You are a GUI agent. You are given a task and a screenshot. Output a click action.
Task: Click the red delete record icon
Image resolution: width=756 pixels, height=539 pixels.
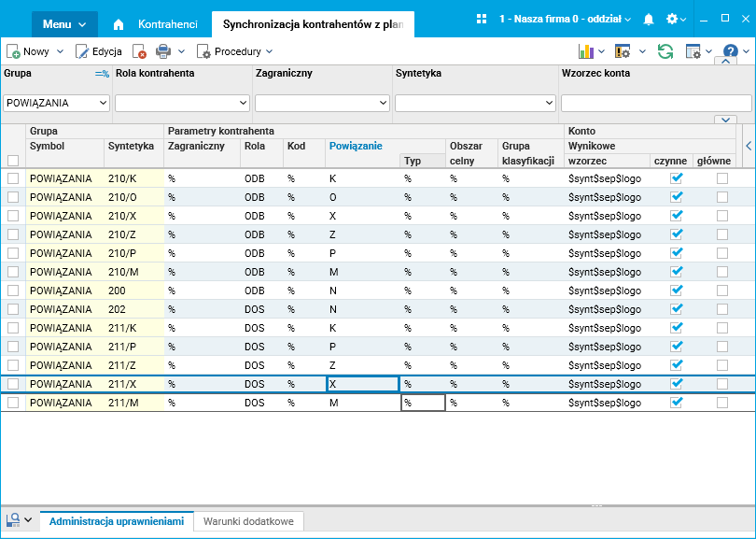(x=139, y=52)
